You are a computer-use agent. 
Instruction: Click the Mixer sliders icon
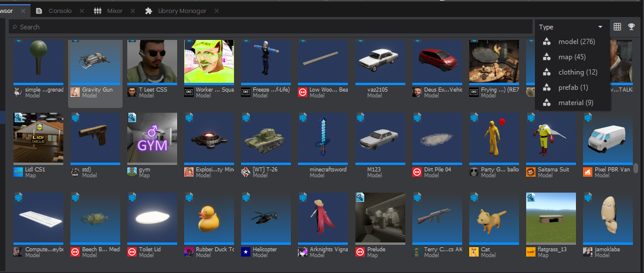point(97,11)
